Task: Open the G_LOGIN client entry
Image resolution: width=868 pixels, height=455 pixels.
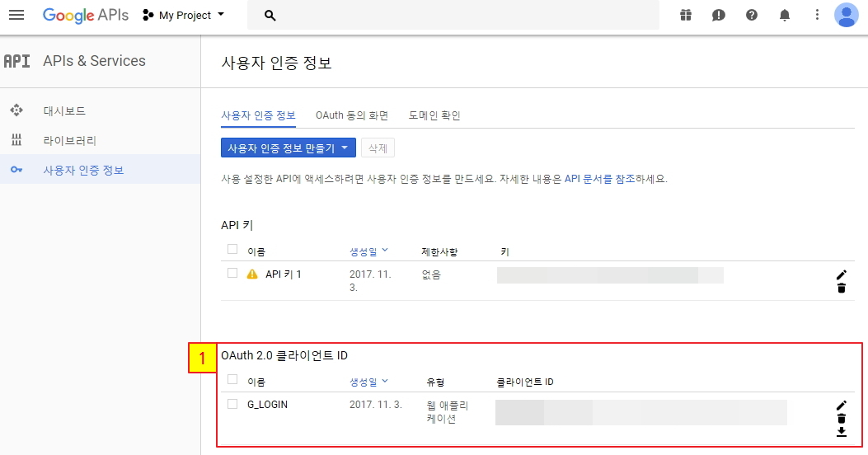Action: pos(267,405)
